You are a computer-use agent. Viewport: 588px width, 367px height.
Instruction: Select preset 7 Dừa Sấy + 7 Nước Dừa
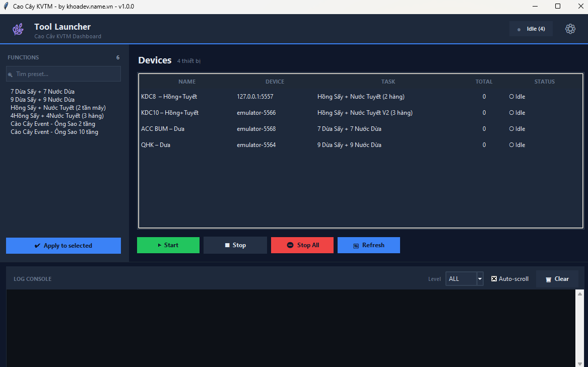[x=42, y=92]
